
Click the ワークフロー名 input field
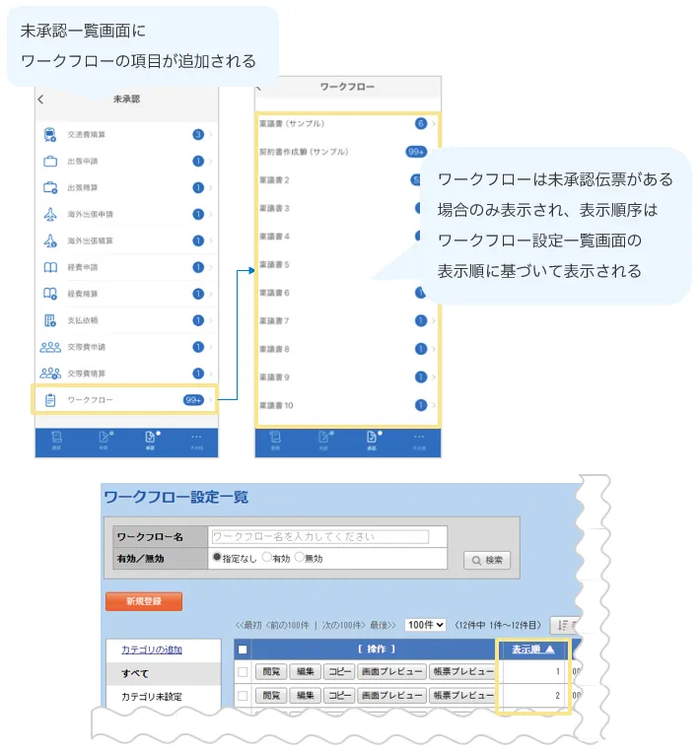point(320,537)
